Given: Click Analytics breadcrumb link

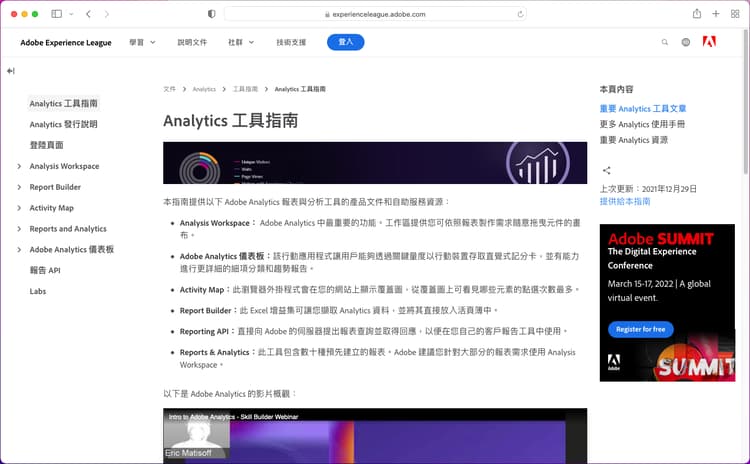Looking at the screenshot, I should (204, 89).
